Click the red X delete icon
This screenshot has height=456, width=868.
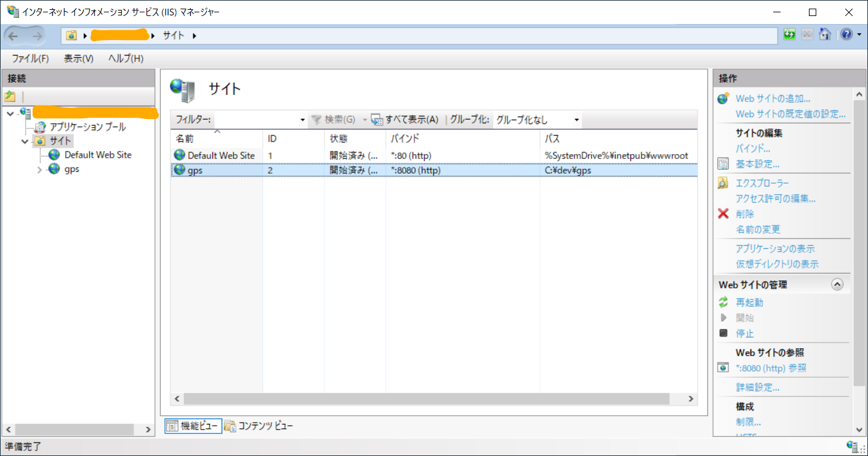click(723, 214)
